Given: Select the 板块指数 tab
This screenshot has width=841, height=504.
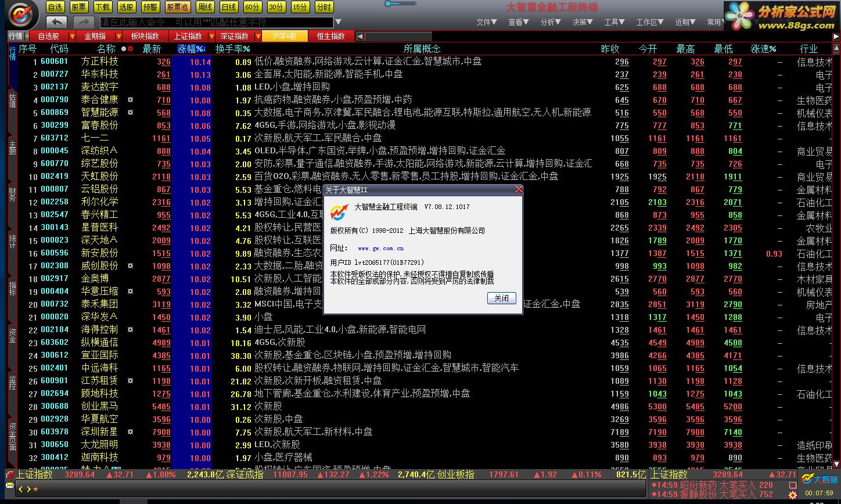Looking at the screenshot, I should (x=145, y=36).
